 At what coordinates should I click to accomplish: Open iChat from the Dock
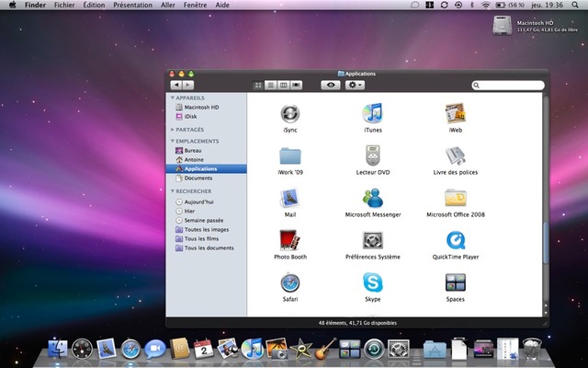coord(155,349)
